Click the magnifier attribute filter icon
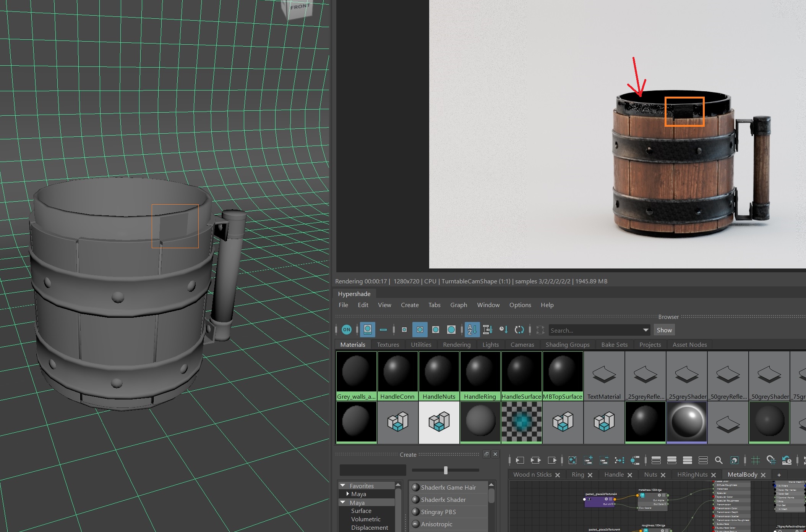Viewport: 806px width, 532px height. point(718,460)
